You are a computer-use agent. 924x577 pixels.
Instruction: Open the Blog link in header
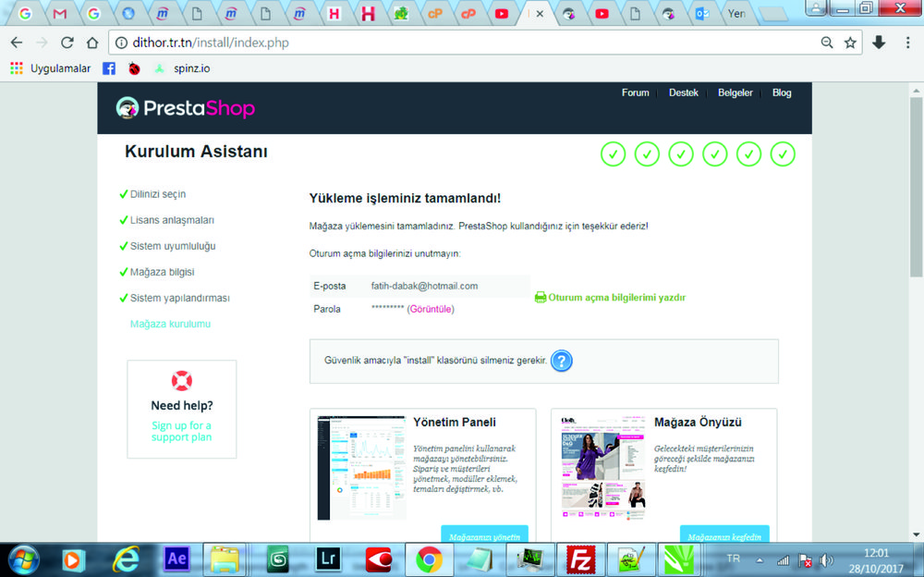click(782, 92)
